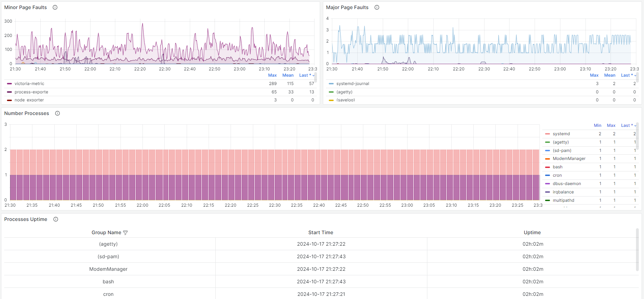
Task: Click the Minor Page Faults info icon
Action: point(55,7)
